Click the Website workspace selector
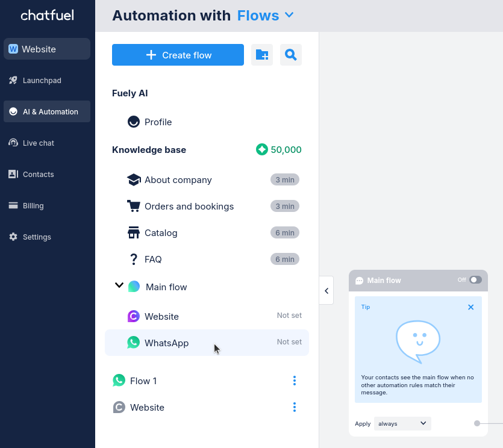The width and height of the screenshot is (503, 448). pos(47,49)
